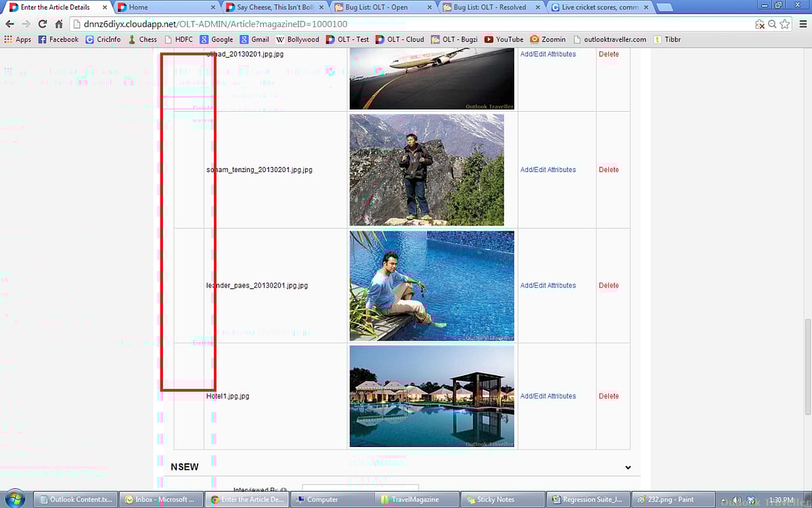Open the Facebook bookmark
This screenshot has width=812, height=508.
click(58, 39)
